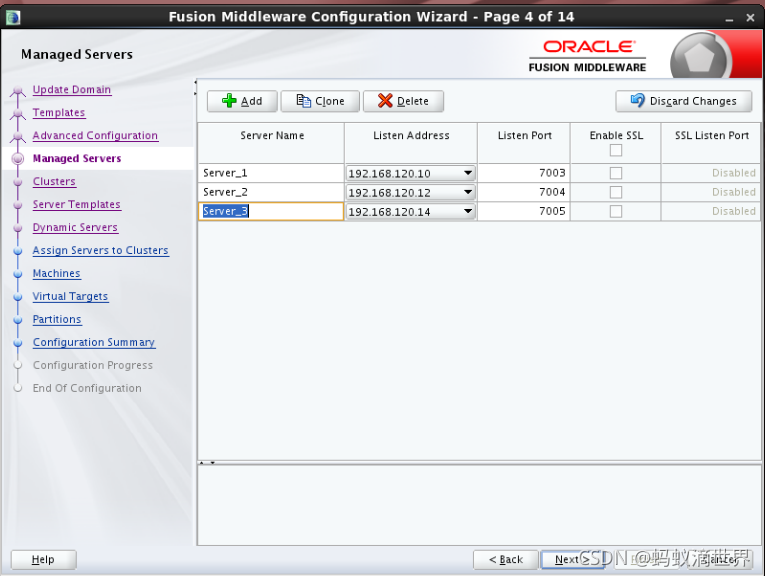Viewport: 765px width, 576px height.
Task: Jump to Clusters step
Action: tap(54, 181)
